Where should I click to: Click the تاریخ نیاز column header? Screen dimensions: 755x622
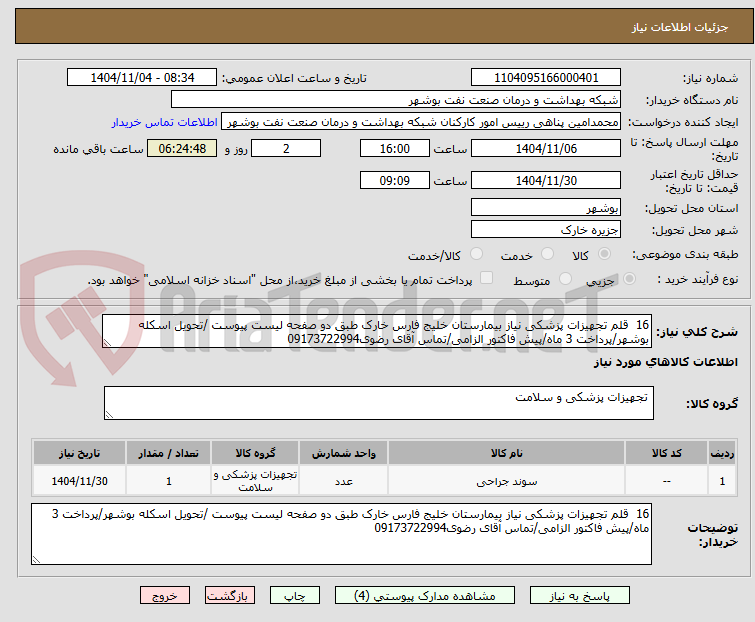79,453
